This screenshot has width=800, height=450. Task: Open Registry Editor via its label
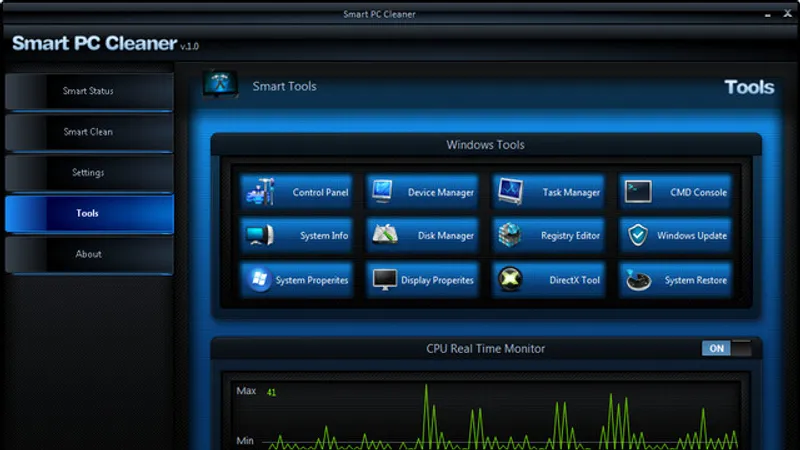tap(570, 236)
